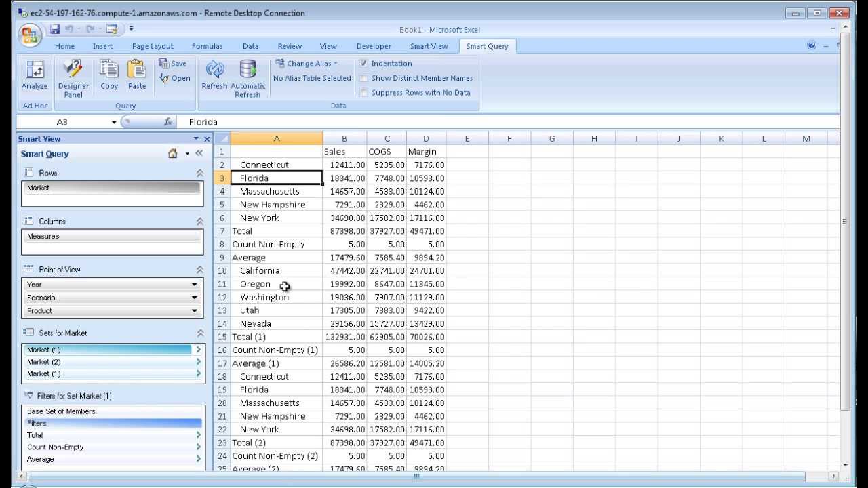Collapse the Rows section
The image size is (868, 488).
coord(200,174)
